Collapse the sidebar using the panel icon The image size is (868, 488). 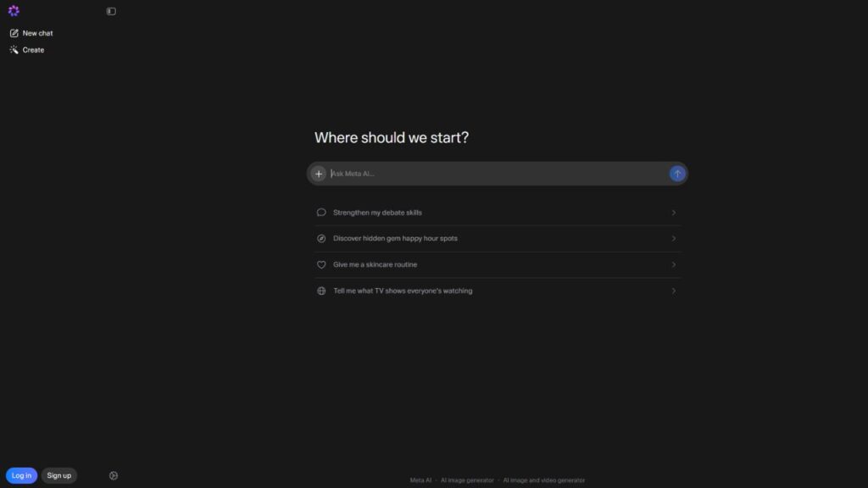(x=111, y=11)
